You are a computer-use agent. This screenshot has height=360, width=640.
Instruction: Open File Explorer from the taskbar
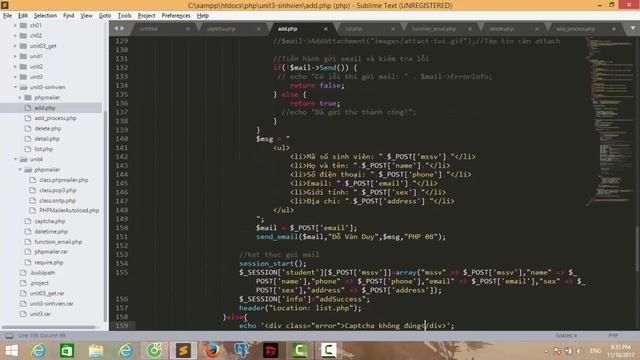[x=96, y=351]
